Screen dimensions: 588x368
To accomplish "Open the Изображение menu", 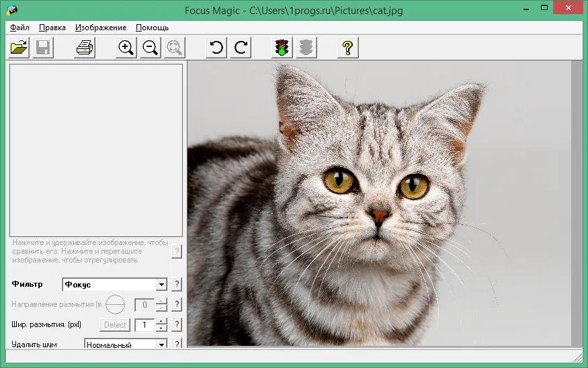I will tap(101, 28).
